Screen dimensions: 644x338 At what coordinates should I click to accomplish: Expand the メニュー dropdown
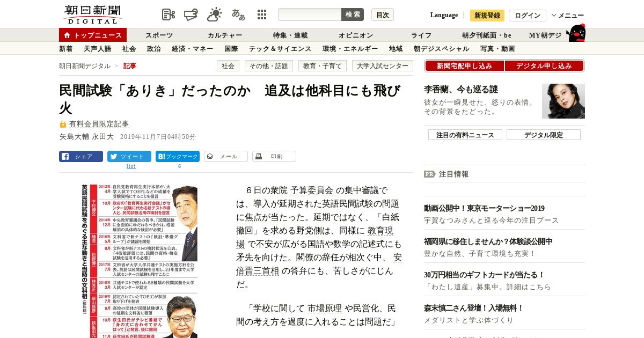point(567,16)
